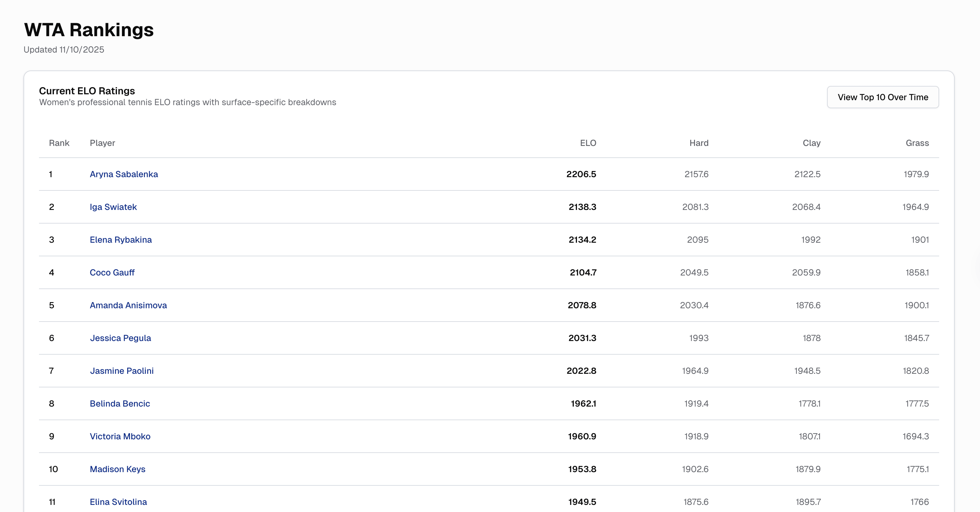Select the Madison Keys link

click(x=118, y=469)
